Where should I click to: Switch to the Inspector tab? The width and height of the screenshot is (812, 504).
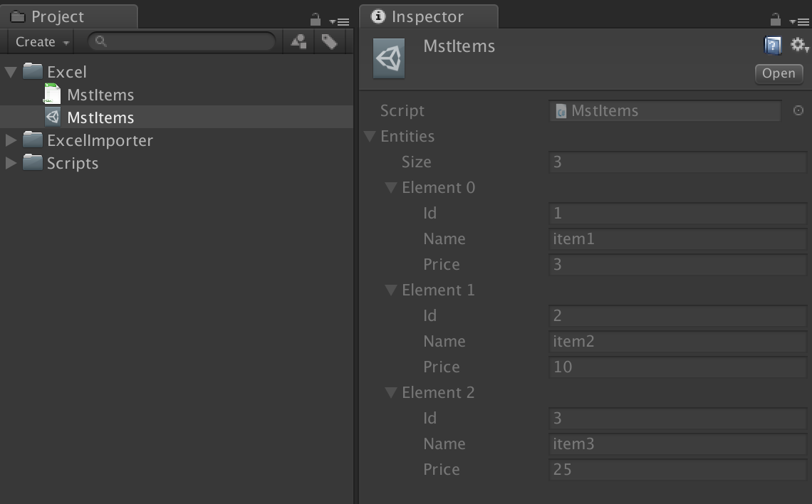tap(427, 16)
